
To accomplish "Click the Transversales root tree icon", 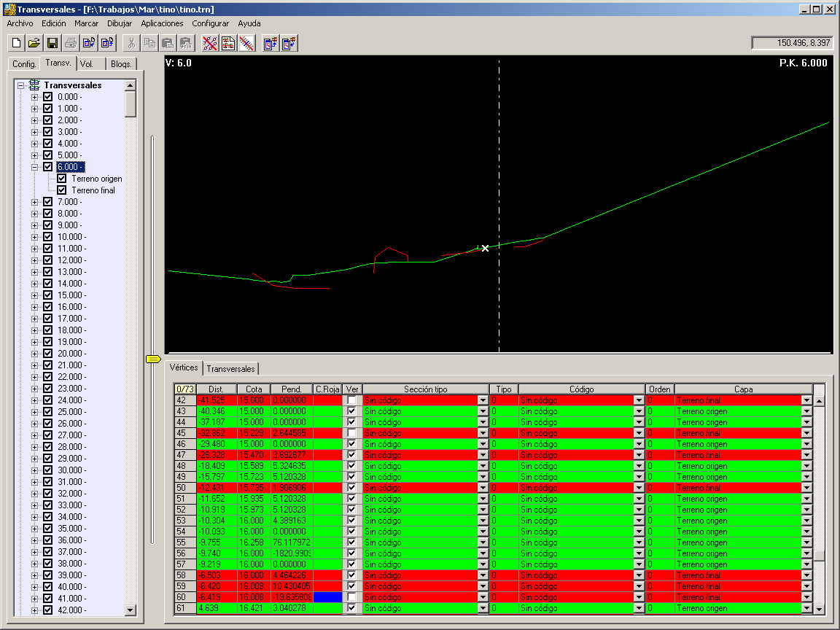I will [34, 85].
